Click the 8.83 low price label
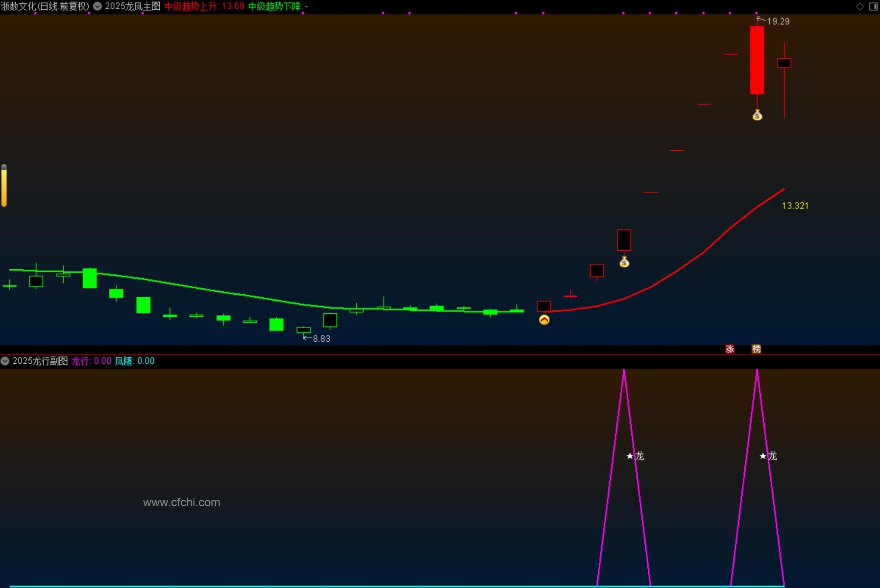Image resolution: width=880 pixels, height=588 pixels. click(321, 339)
